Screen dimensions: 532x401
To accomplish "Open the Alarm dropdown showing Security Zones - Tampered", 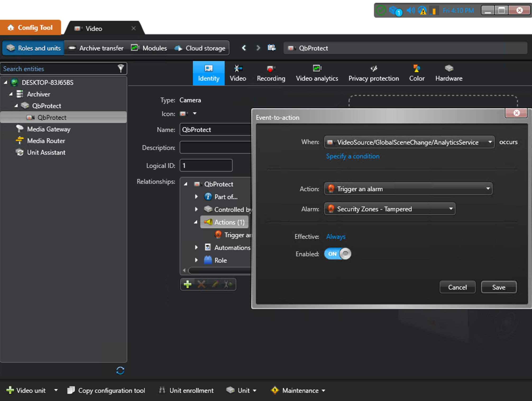I will [x=390, y=209].
